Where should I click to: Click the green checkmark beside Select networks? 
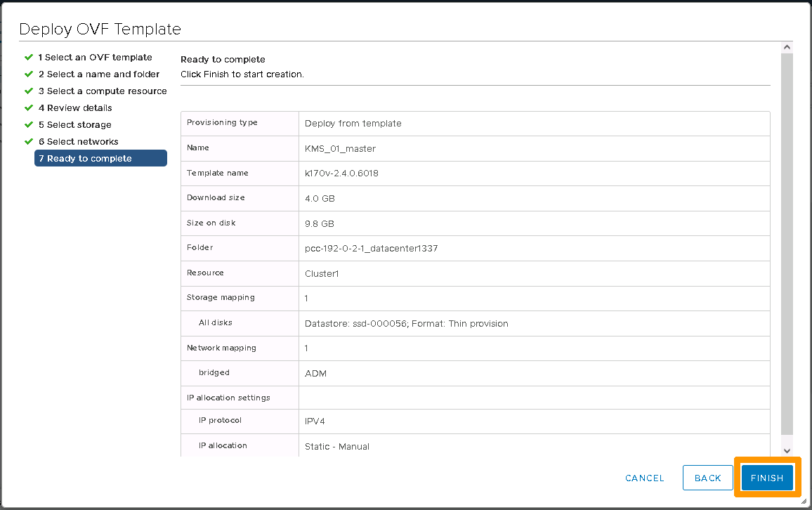point(29,141)
